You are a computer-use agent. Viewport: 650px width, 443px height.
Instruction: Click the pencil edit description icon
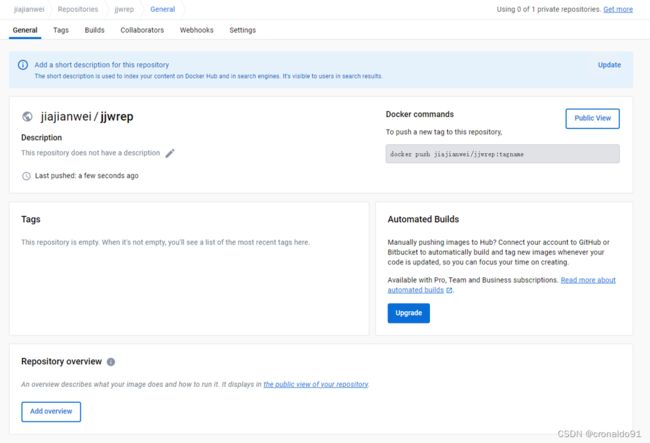point(170,153)
